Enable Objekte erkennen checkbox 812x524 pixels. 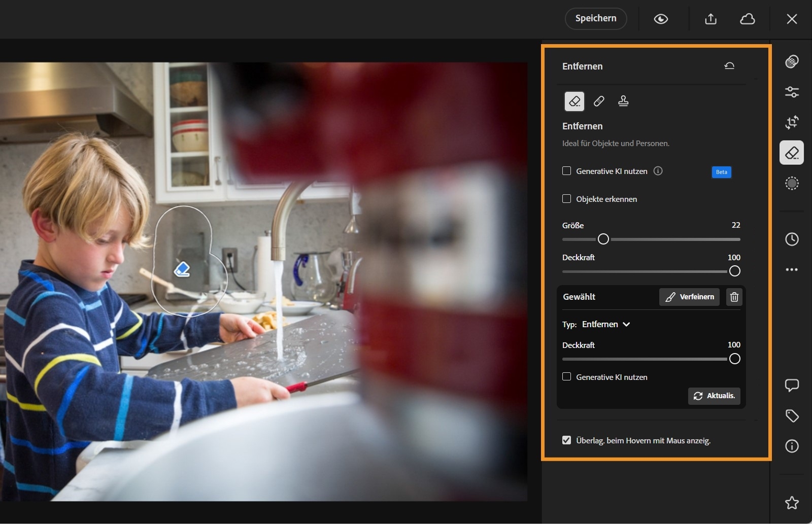567,199
